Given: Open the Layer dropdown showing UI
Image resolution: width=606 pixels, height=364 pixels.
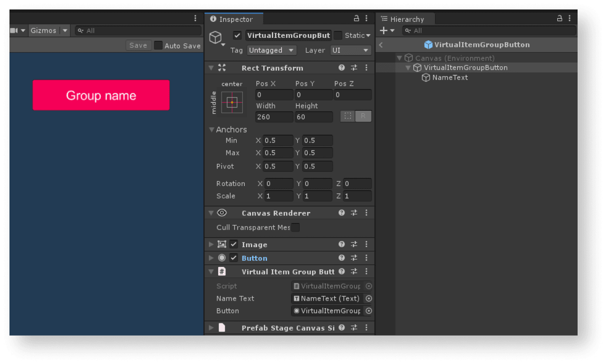Looking at the screenshot, I should pyautogui.click(x=350, y=50).
